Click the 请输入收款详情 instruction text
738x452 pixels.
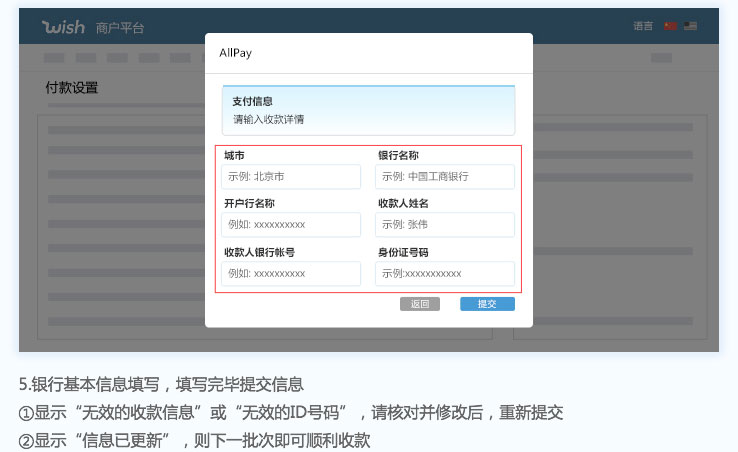click(269, 120)
